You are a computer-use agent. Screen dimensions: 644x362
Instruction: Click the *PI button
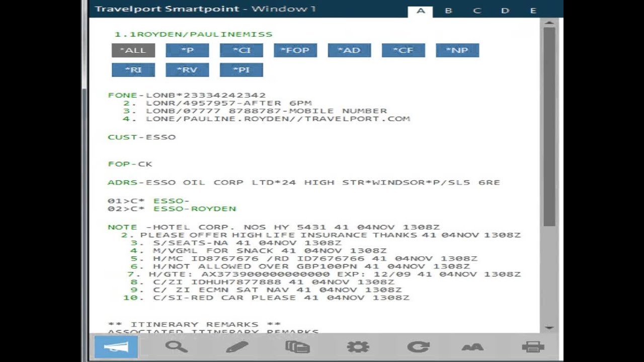point(242,70)
